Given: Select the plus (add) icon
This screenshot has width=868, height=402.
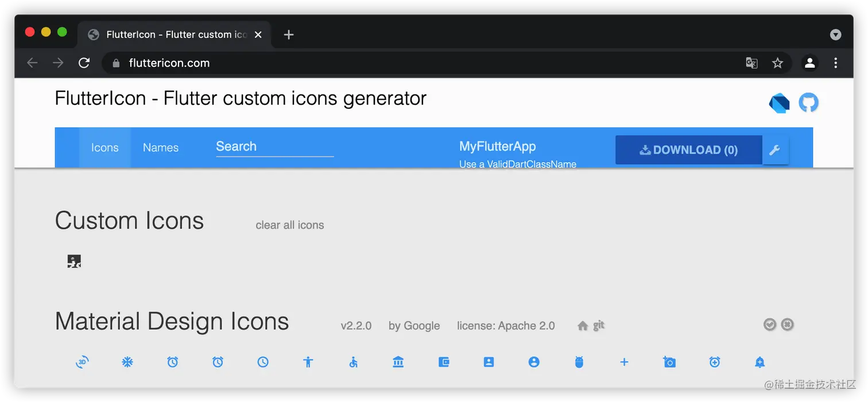Looking at the screenshot, I should (625, 362).
